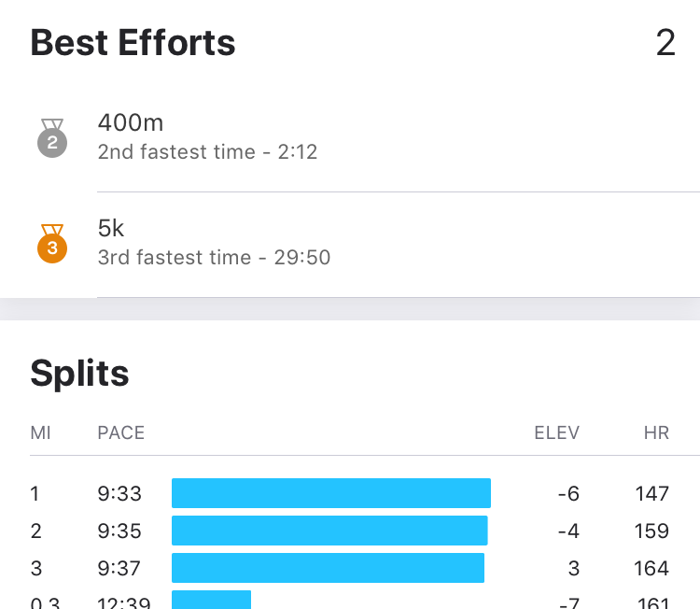This screenshot has width=700, height=609.
Task: Select the Splits section heading
Action: click(79, 373)
